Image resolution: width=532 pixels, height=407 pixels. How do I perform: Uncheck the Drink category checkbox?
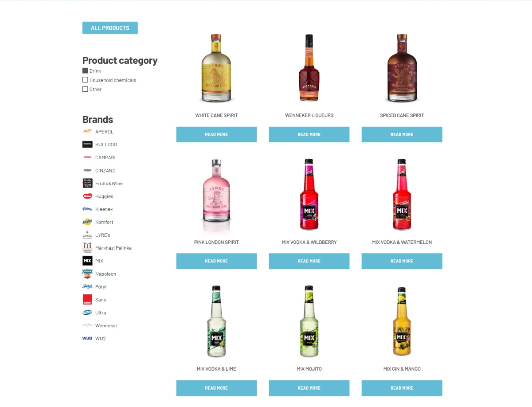pos(85,70)
